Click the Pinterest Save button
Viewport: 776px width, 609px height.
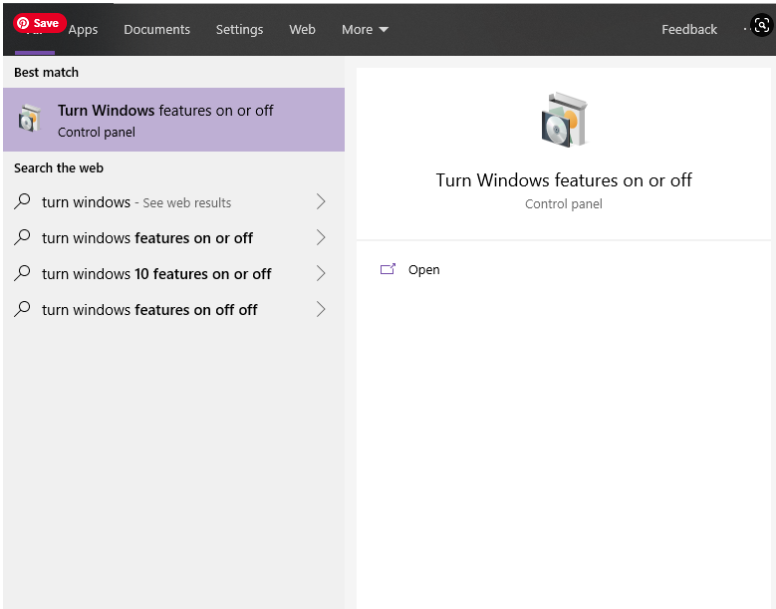(x=40, y=23)
